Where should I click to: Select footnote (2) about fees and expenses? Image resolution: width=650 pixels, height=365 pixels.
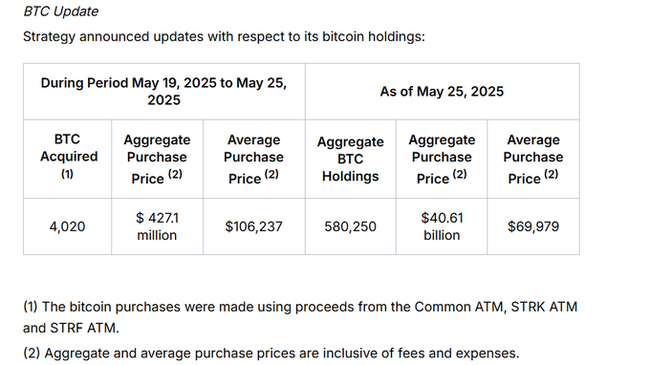(271, 353)
